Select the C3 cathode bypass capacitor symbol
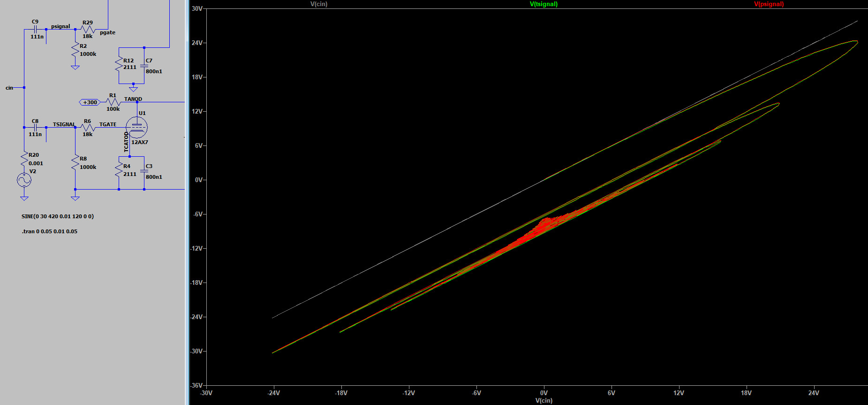Screen dimensions: 868x405 tap(144, 171)
